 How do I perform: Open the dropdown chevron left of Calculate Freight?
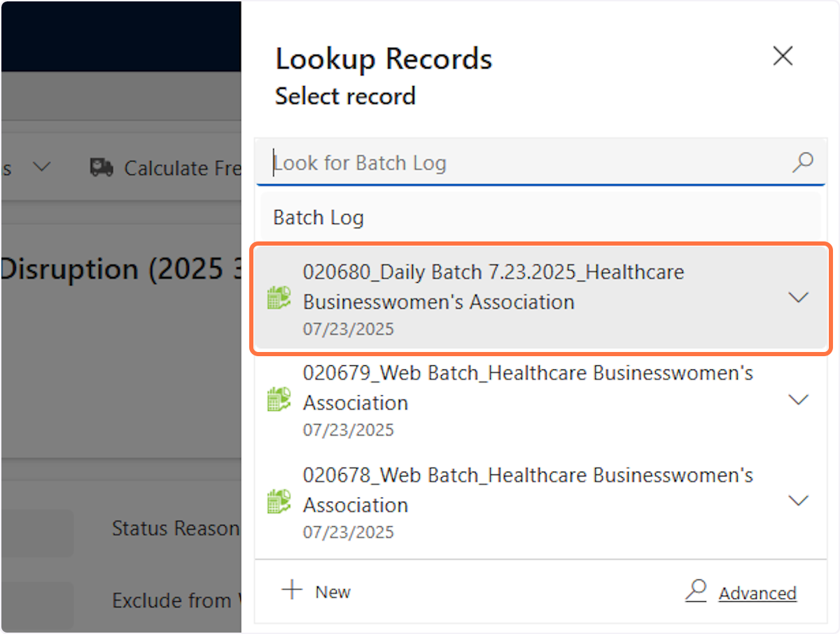(42, 167)
